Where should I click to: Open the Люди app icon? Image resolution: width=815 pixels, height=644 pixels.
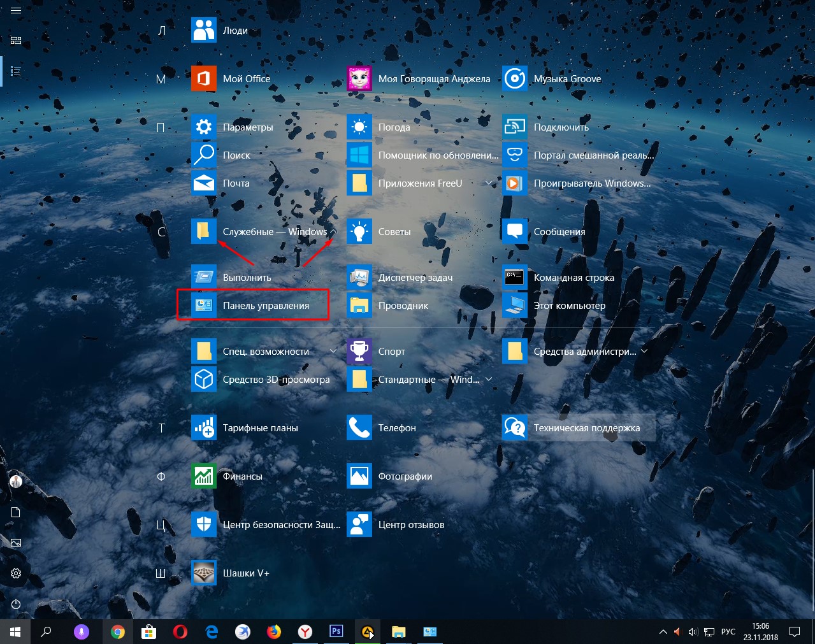coord(204,30)
